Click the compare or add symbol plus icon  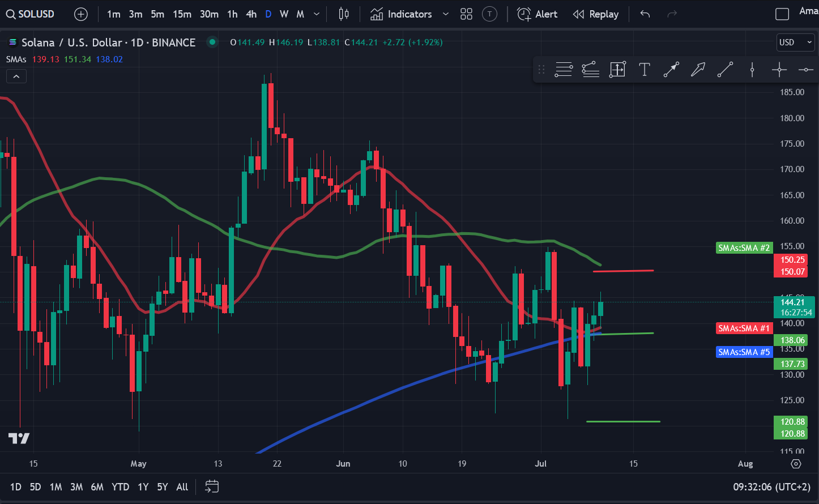(81, 14)
